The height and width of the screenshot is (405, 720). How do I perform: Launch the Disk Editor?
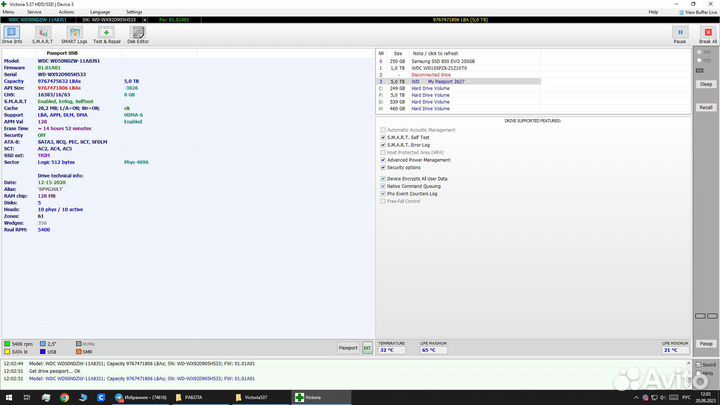[138, 34]
